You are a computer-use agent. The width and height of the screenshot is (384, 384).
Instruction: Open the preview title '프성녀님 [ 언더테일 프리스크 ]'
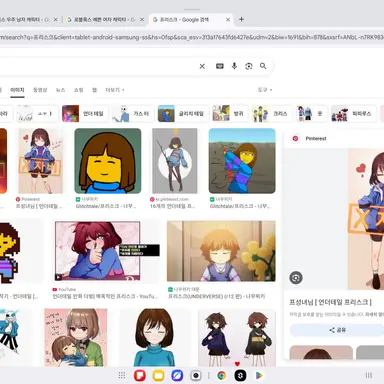coord(330,302)
